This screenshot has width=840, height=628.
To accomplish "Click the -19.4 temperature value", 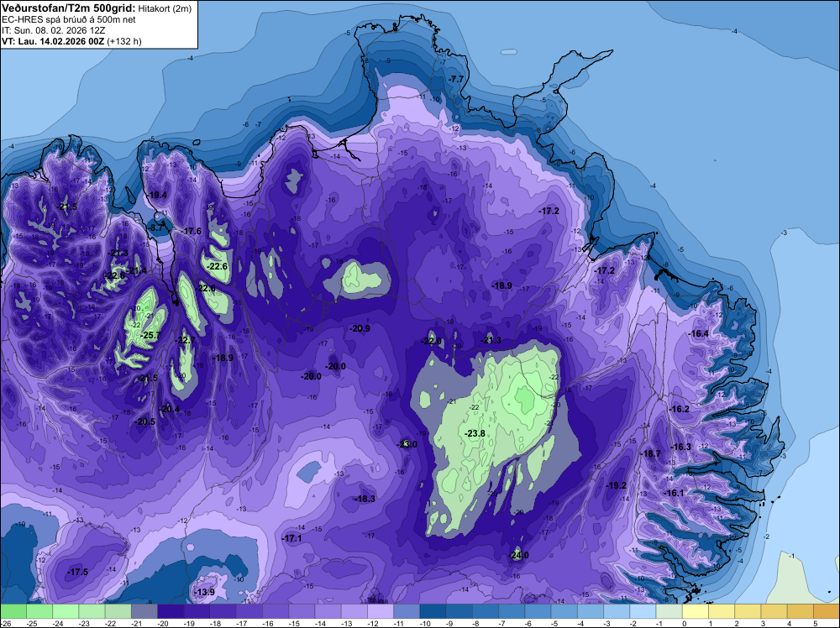I will [x=158, y=196].
